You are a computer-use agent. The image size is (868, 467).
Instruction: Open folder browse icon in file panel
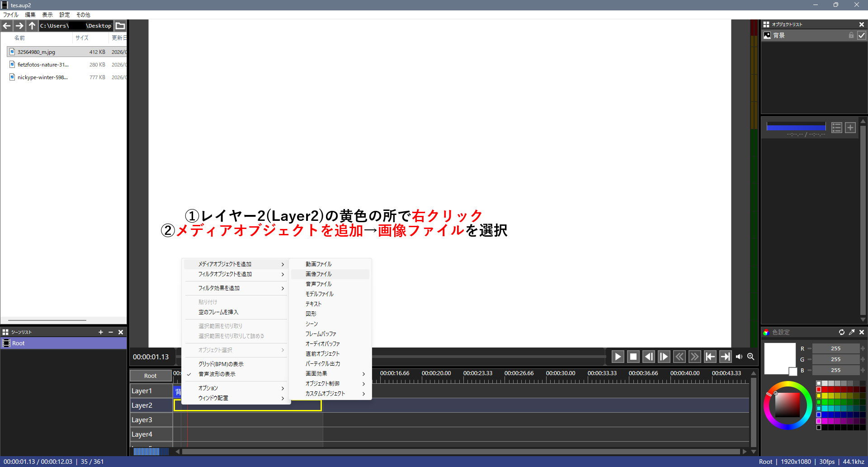pos(120,26)
